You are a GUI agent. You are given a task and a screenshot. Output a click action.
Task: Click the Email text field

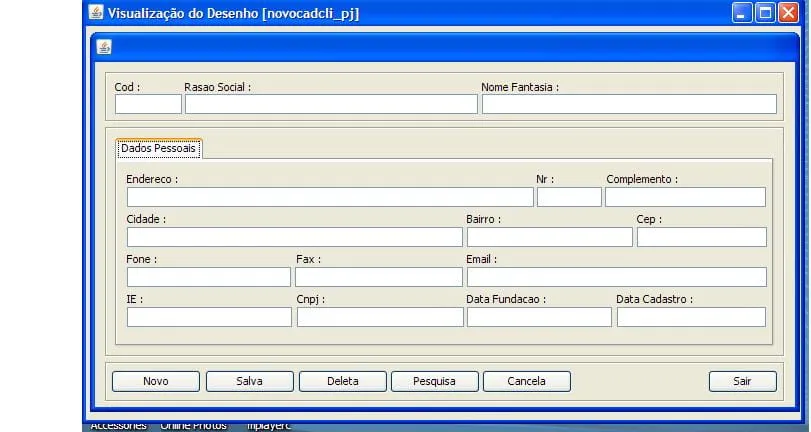pyautogui.click(x=616, y=277)
